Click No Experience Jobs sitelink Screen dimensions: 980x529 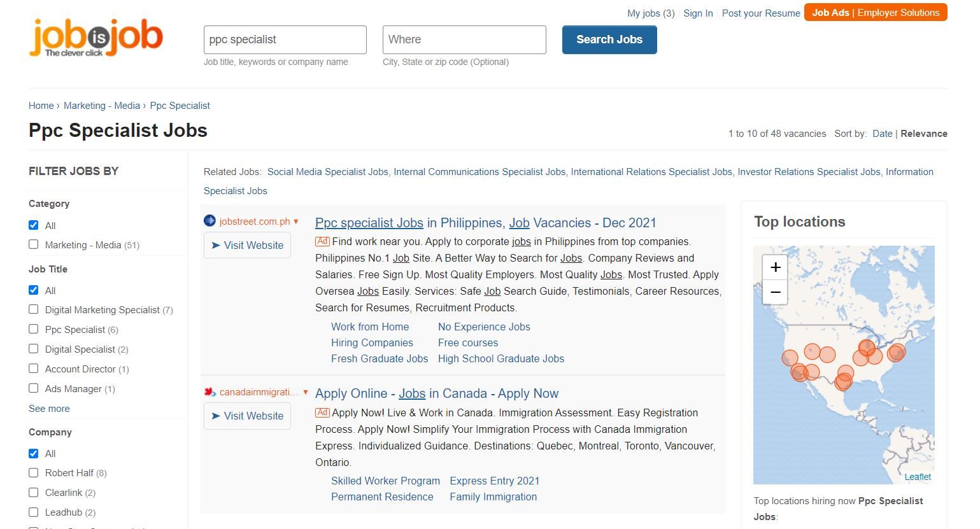pos(484,327)
